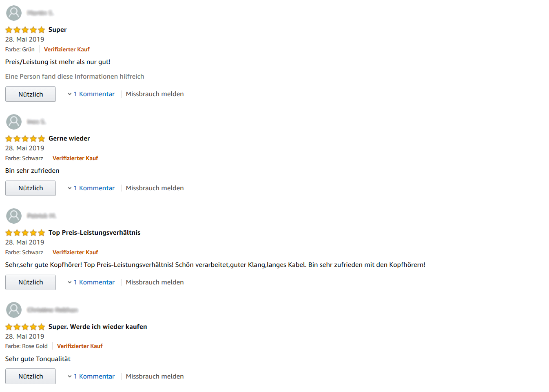The image size is (549, 392).
Task: Mark the "Top Preis-Leistungsverhältnis" review as Nützlich
Action: [x=31, y=282]
